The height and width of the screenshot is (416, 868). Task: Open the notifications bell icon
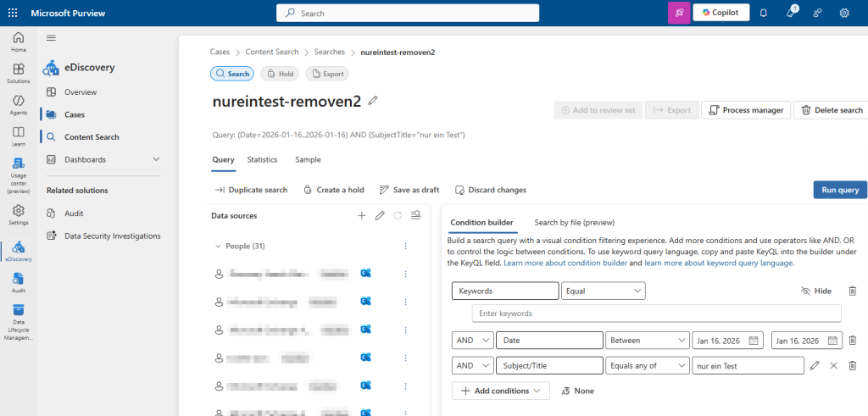[763, 13]
